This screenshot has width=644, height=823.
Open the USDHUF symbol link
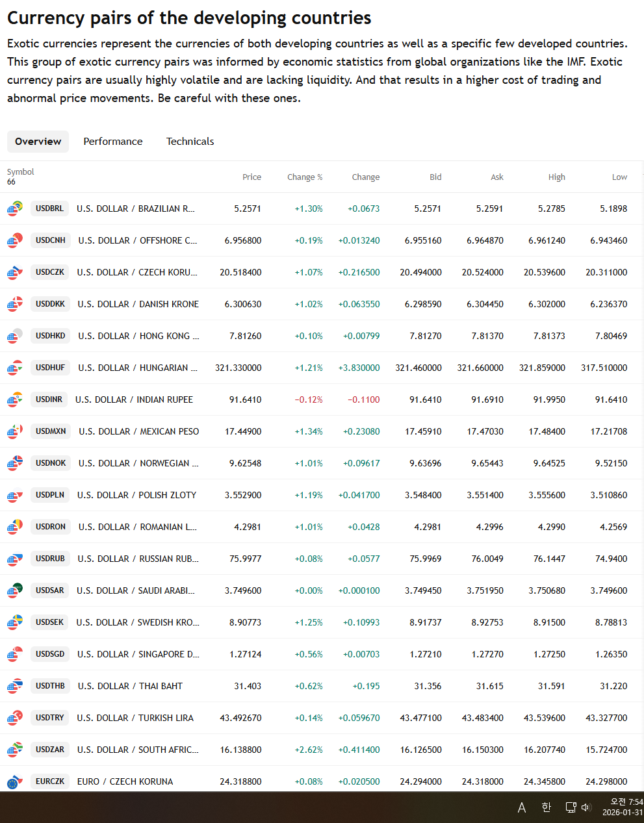(x=51, y=368)
